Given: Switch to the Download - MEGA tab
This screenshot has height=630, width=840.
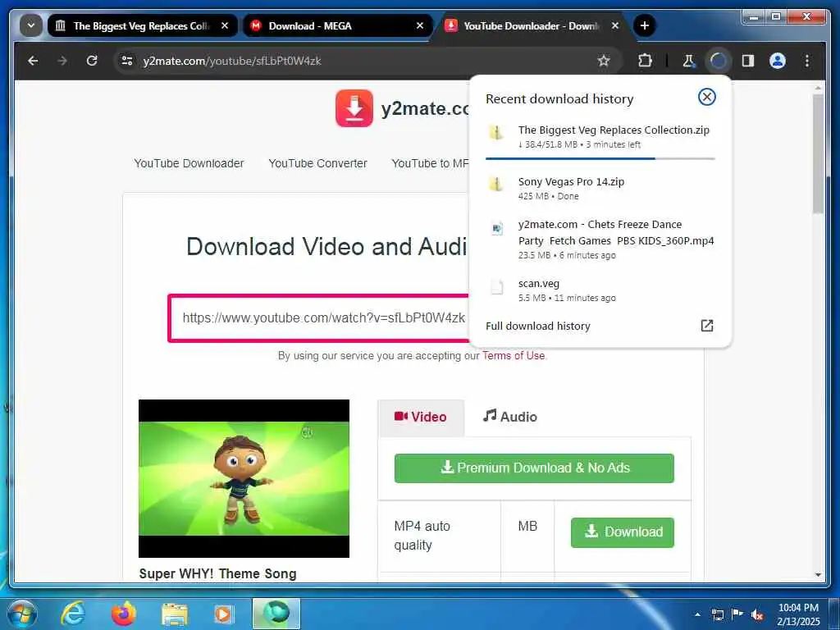Looking at the screenshot, I should coord(337,25).
